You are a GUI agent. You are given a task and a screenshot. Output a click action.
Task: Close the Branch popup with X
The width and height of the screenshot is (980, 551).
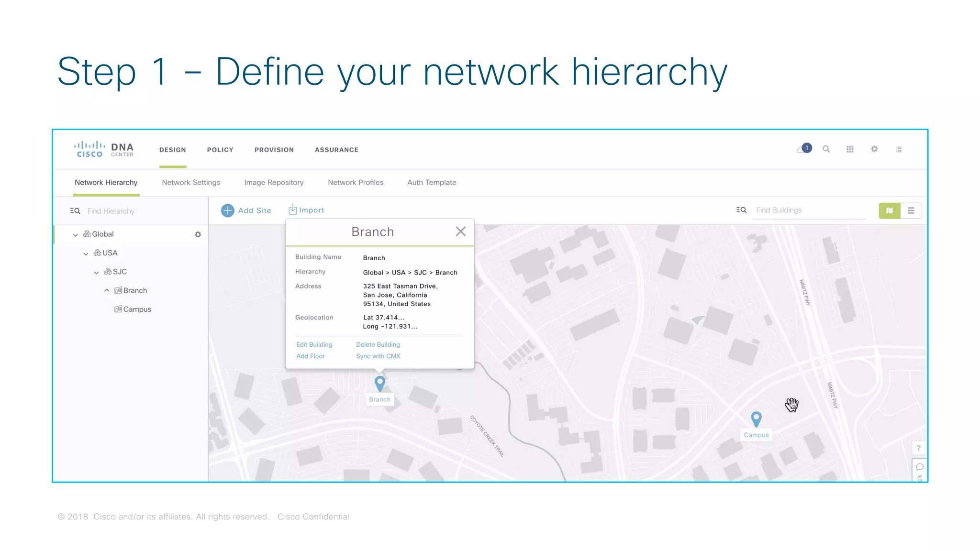[461, 231]
